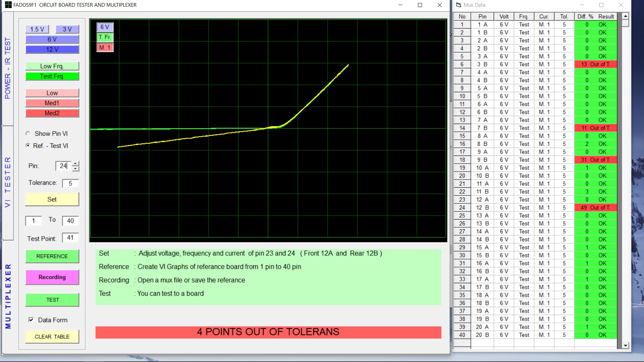Image resolution: width=644 pixels, height=362 pixels.
Task: Enable Show Pin VI radio option
Action: [28, 133]
